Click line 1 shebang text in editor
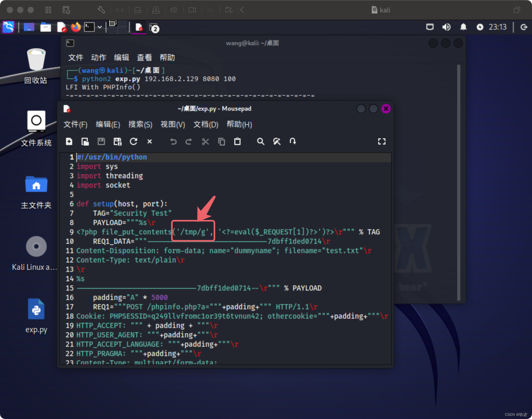The image size is (532, 419). coord(112,157)
